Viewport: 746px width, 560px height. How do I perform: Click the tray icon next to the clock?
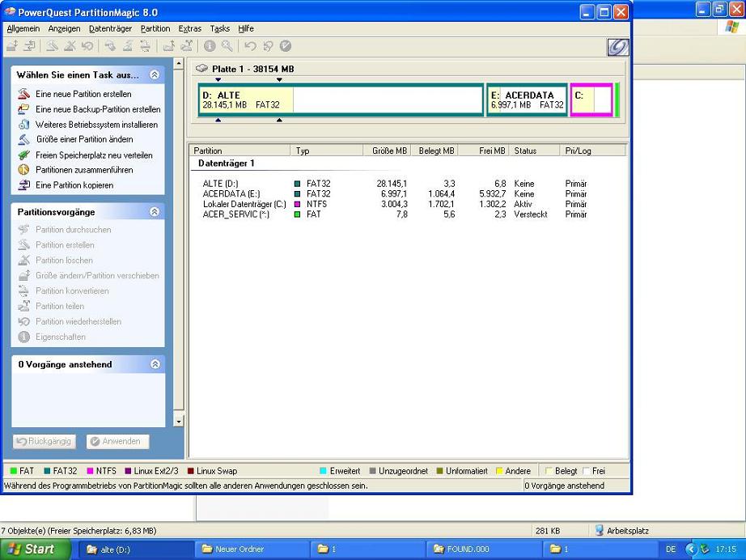(705, 549)
